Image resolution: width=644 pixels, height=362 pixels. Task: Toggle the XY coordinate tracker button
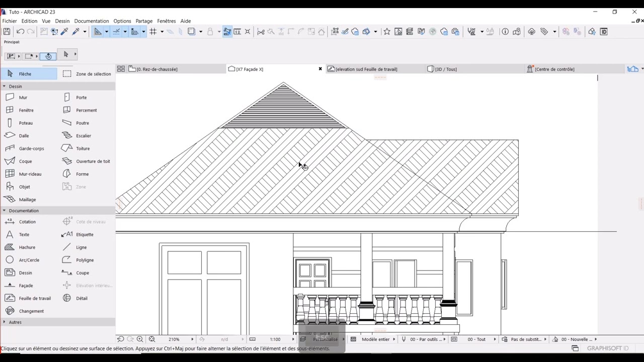134,32
